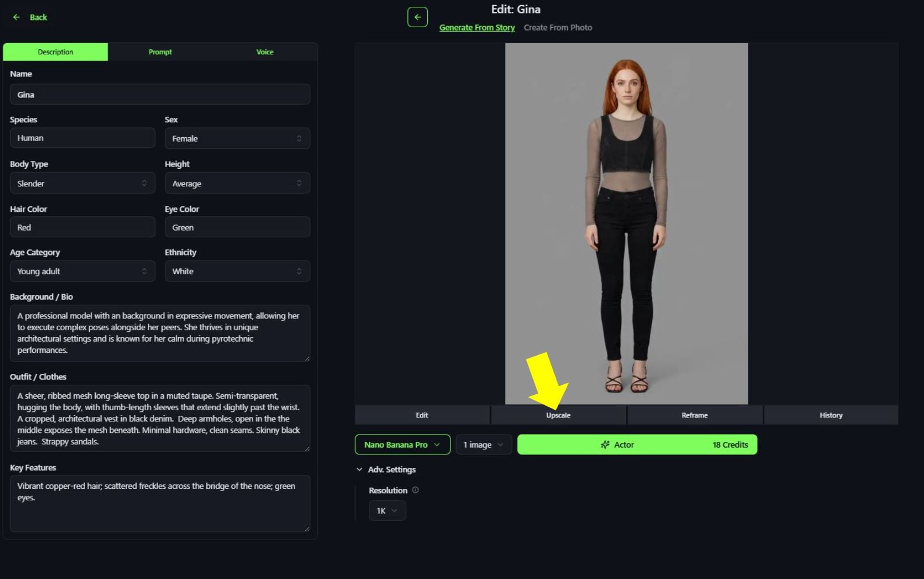This screenshot has width=924, height=579.
Task: Click the Name field containing Gina
Action: [x=160, y=94]
